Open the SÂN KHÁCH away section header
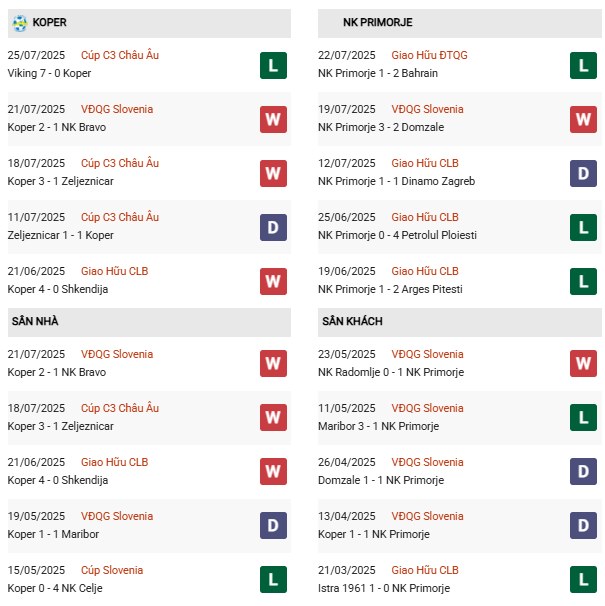Image resolution: width=605 pixels, height=606 pixels. pyautogui.click(x=352, y=321)
